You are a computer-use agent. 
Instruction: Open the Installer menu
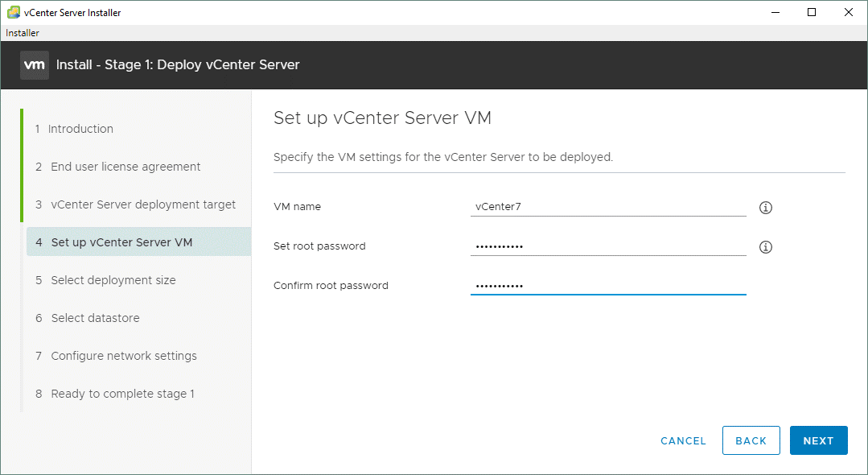pyautogui.click(x=23, y=33)
